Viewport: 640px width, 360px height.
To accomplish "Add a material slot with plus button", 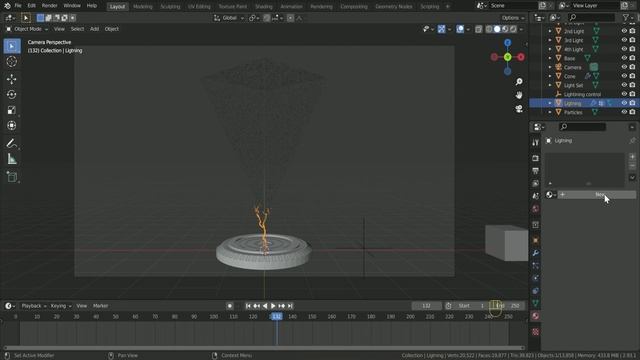I will [x=632, y=157].
